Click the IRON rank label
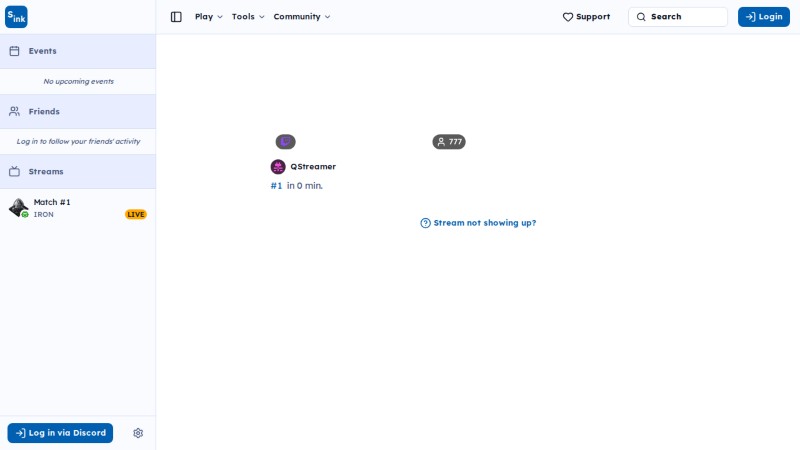800x450 pixels. pyautogui.click(x=43, y=215)
